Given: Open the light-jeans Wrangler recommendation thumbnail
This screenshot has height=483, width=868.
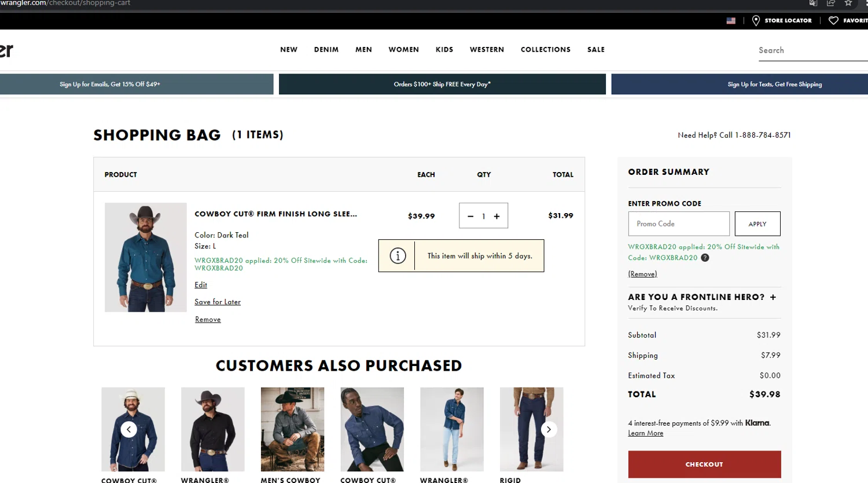Looking at the screenshot, I should (452, 429).
